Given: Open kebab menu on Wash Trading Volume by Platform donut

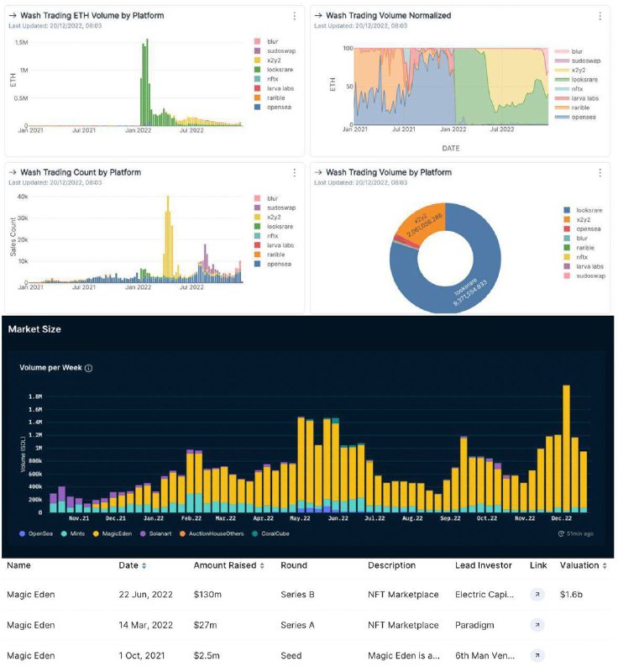Looking at the screenshot, I should coord(600,173).
